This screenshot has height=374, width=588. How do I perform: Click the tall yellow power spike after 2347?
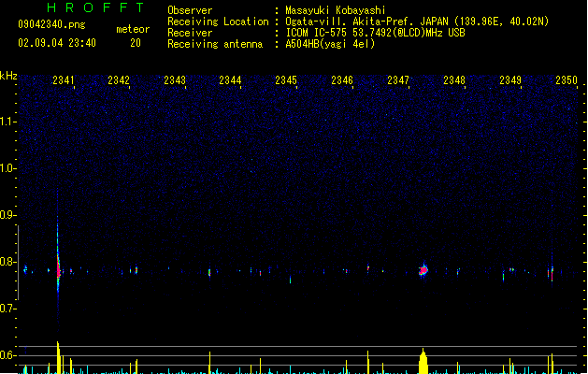point(423,361)
